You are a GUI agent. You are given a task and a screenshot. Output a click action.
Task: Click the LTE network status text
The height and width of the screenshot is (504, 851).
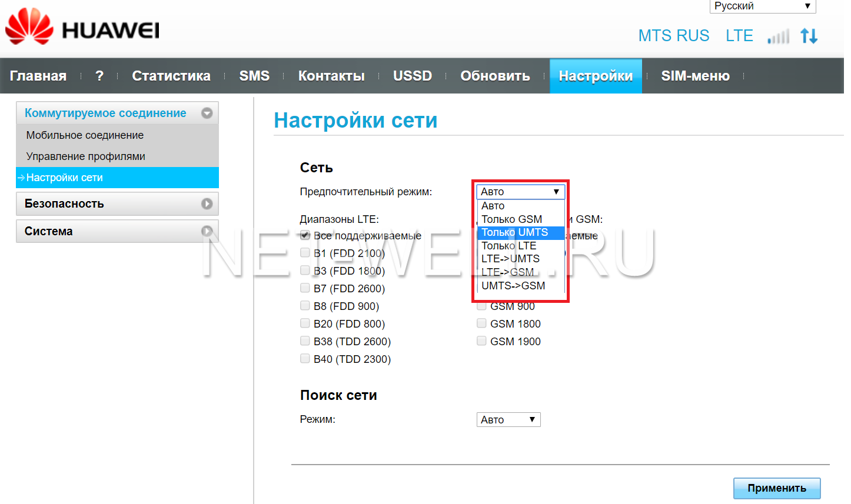point(739,36)
